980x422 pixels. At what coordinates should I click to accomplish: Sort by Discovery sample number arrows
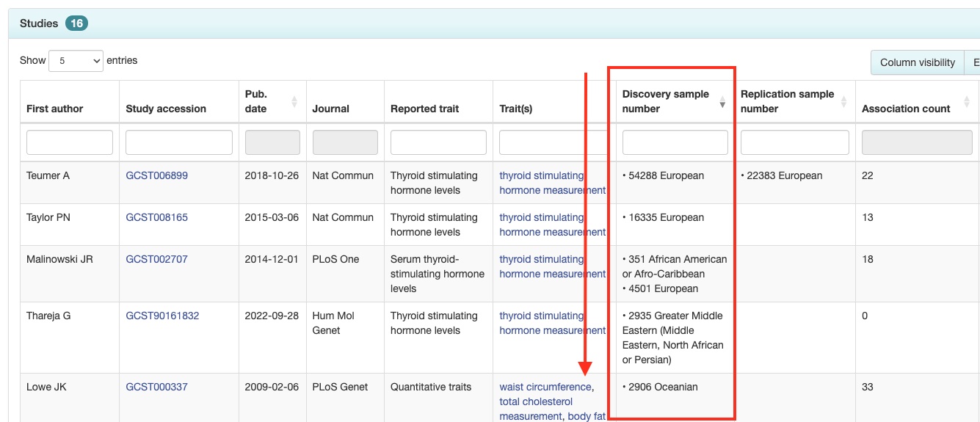[722, 101]
